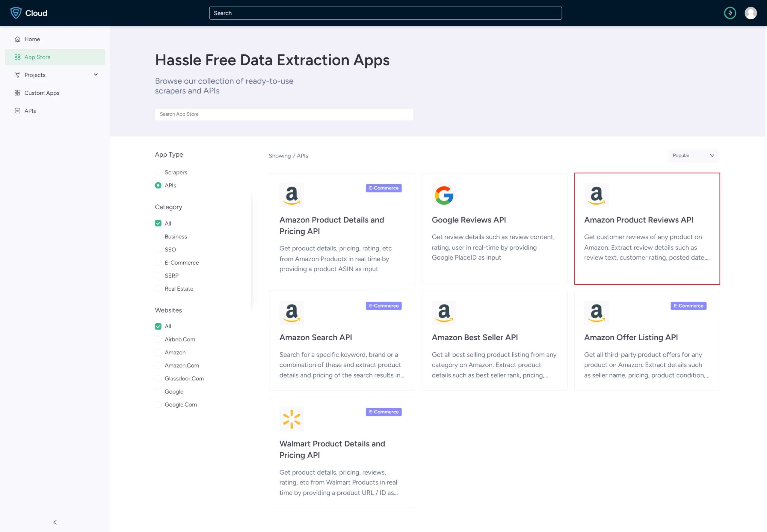Viewport: 767px width, 532px height.
Task: Open Google Reviews API title
Action: [x=469, y=220]
